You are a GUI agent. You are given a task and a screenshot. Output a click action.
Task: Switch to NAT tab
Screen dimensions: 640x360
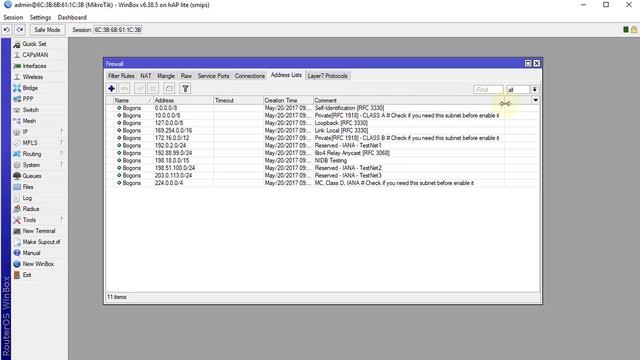click(x=146, y=76)
